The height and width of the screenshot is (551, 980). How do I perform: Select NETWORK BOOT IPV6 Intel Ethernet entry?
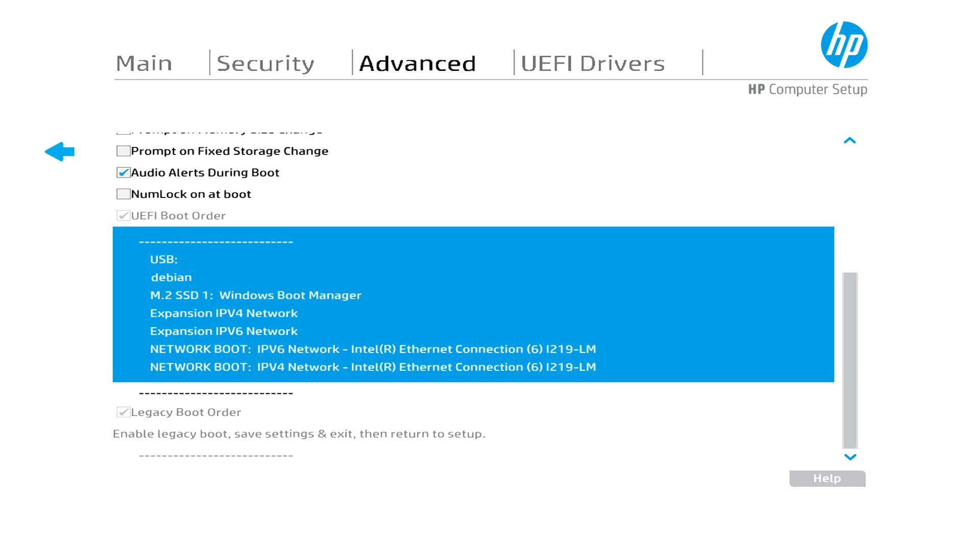[x=373, y=349]
